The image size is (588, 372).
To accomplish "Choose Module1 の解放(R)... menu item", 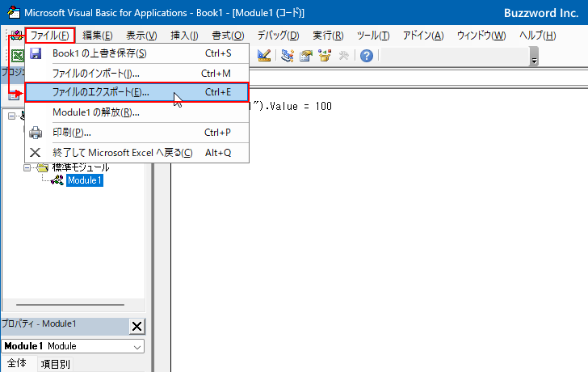I will pos(136,112).
